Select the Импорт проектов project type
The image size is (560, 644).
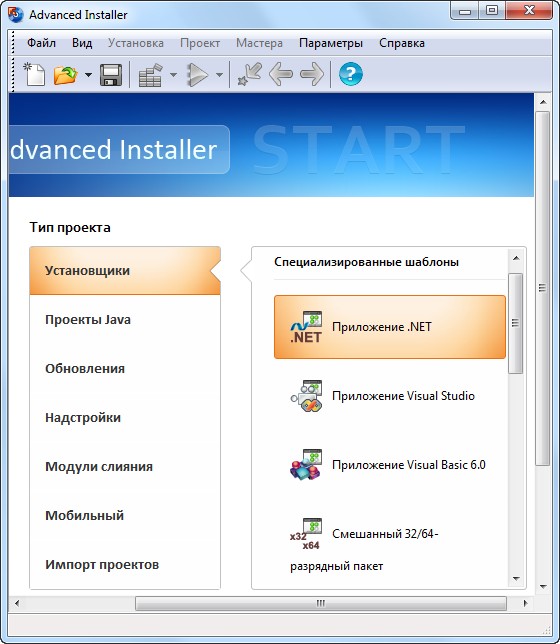tap(125, 565)
